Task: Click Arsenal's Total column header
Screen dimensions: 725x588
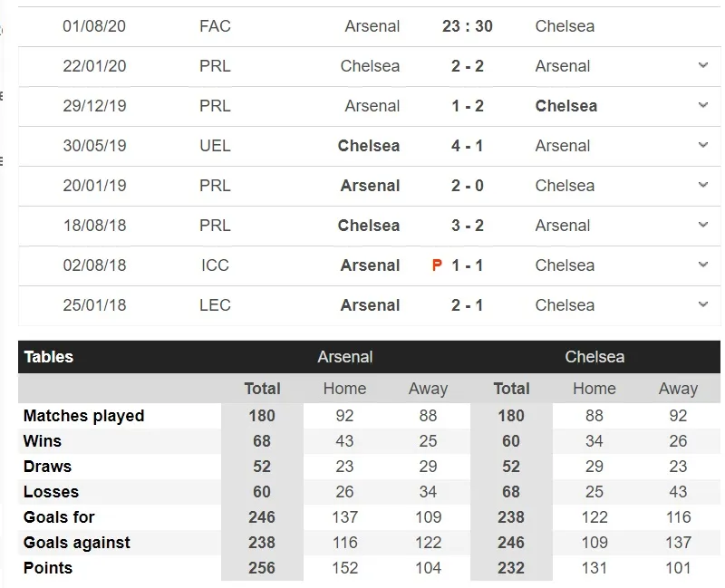Action: click(262, 389)
